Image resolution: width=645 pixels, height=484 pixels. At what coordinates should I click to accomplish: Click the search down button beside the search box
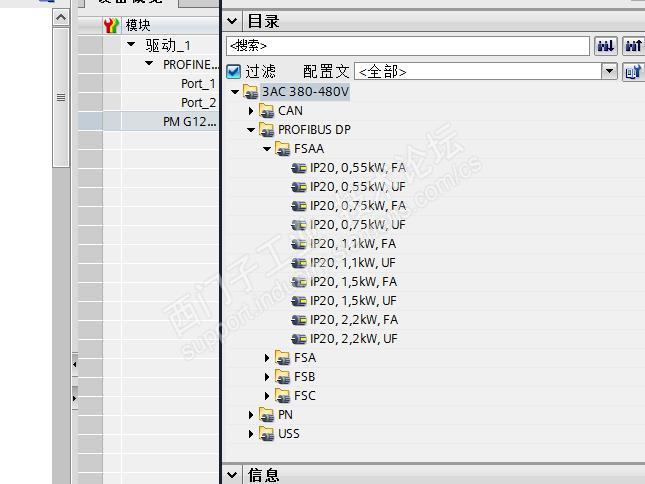point(606,45)
